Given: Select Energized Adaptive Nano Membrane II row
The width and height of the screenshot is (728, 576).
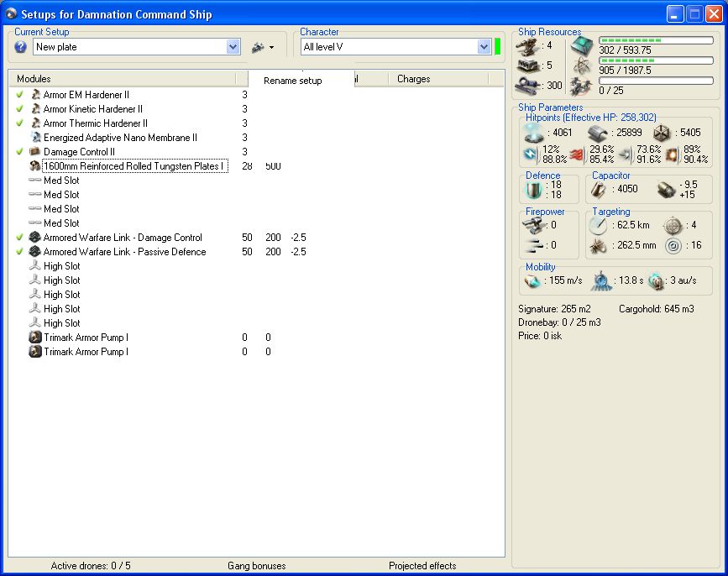Looking at the screenshot, I should (x=120, y=138).
